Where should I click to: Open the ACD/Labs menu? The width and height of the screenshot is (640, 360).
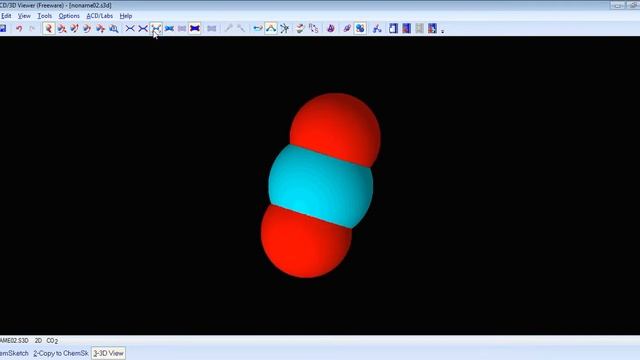[x=100, y=16]
